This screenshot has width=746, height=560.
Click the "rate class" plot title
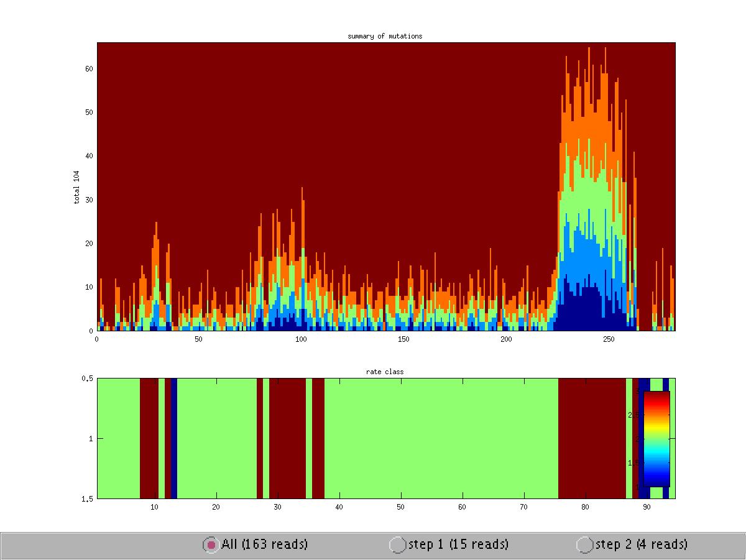pyautogui.click(x=385, y=372)
